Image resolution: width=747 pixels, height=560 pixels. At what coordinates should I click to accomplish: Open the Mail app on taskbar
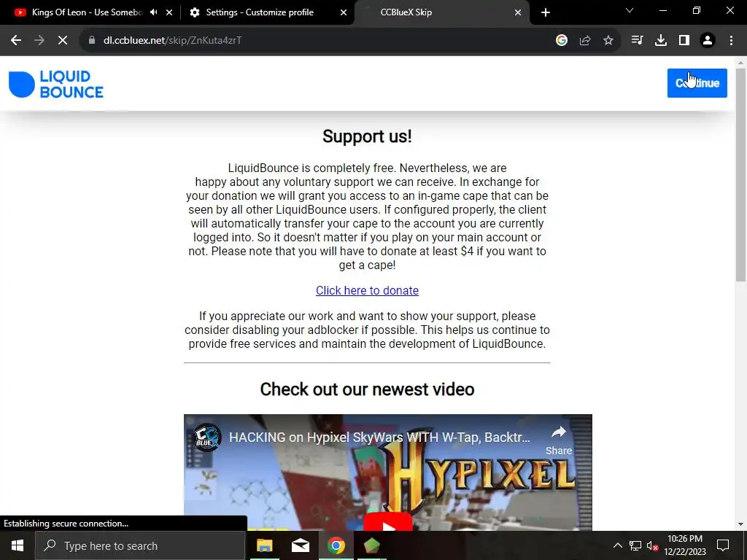pyautogui.click(x=300, y=545)
